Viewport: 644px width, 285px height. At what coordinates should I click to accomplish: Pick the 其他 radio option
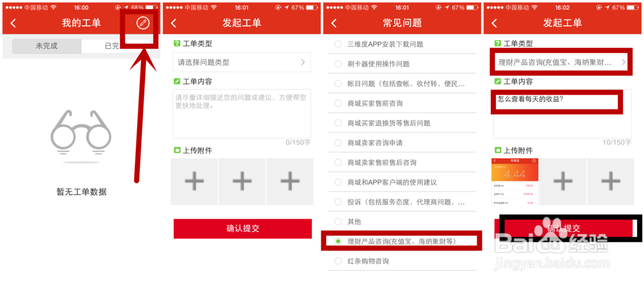click(338, 221)
